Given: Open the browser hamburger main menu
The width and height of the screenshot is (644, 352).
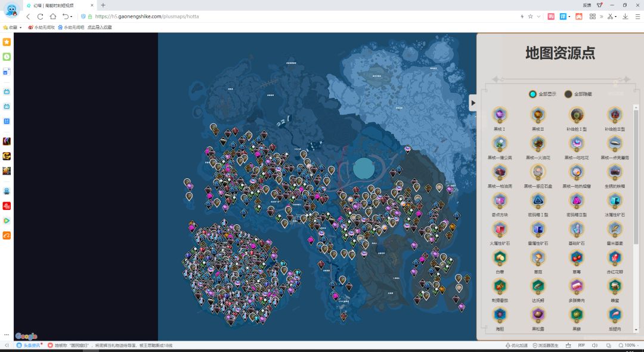Looking at the screenshot, I should pyautogui.click(x=637, y=17).
